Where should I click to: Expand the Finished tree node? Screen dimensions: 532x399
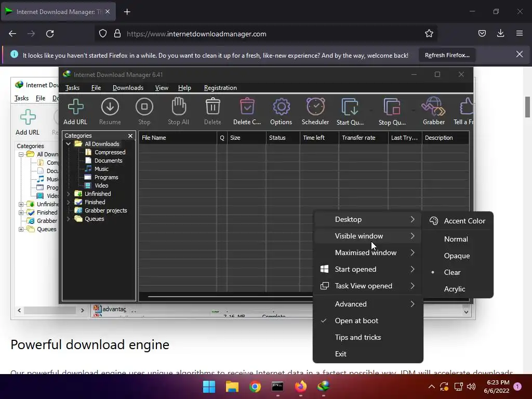tap(68, 202)
